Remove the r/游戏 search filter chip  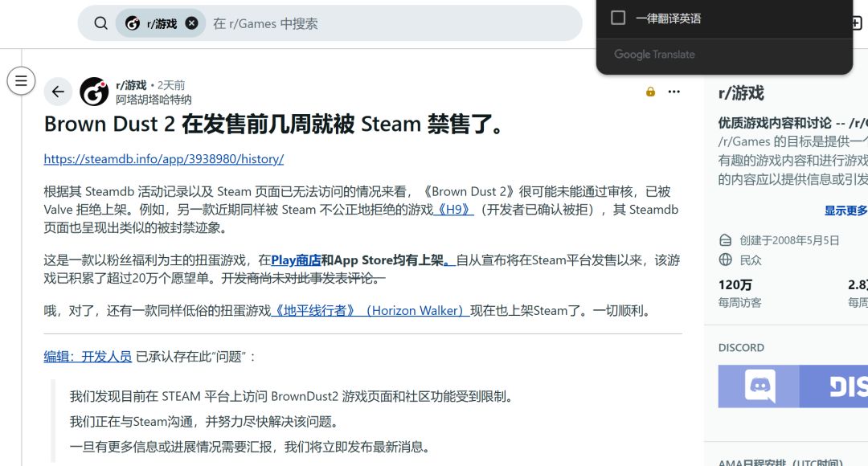coord(191,23)
